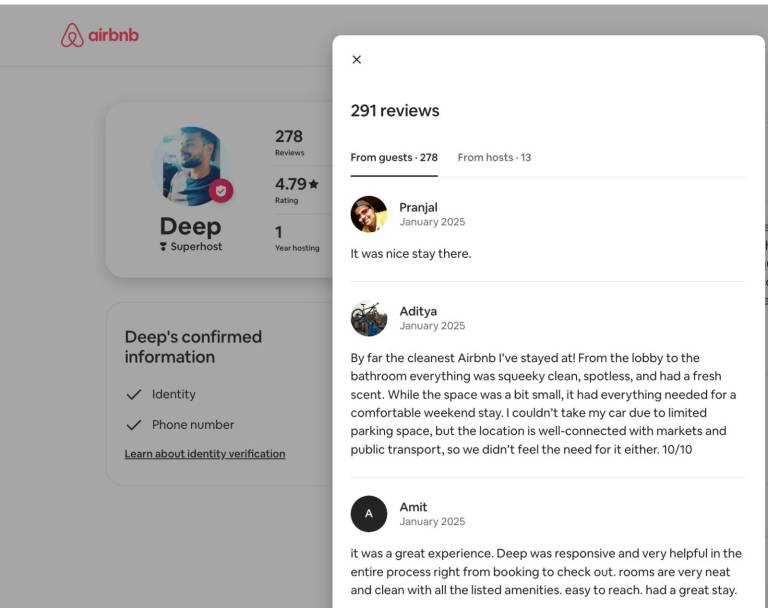
Task: Select the From guests · 278 tab
Action: point(394,158)
